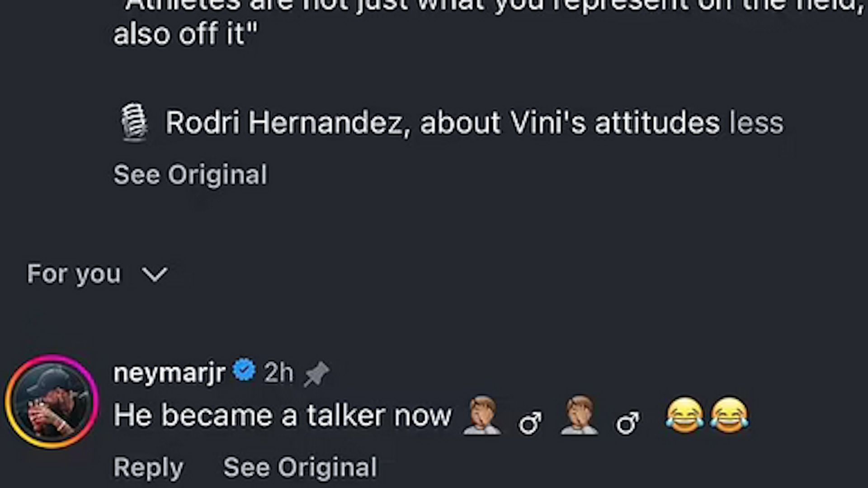
Task: Open the 'For you' comment sorting dropdown
Action: click(74, 274)
